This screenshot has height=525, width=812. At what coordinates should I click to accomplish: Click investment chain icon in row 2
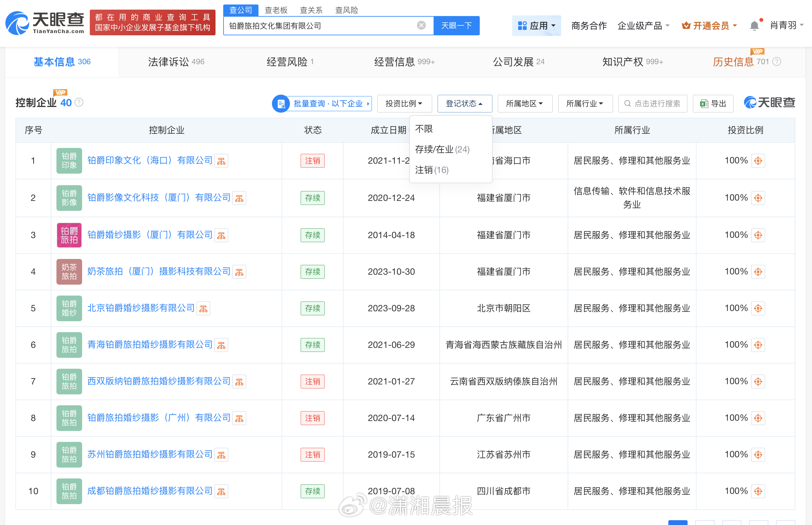[758, 198]
